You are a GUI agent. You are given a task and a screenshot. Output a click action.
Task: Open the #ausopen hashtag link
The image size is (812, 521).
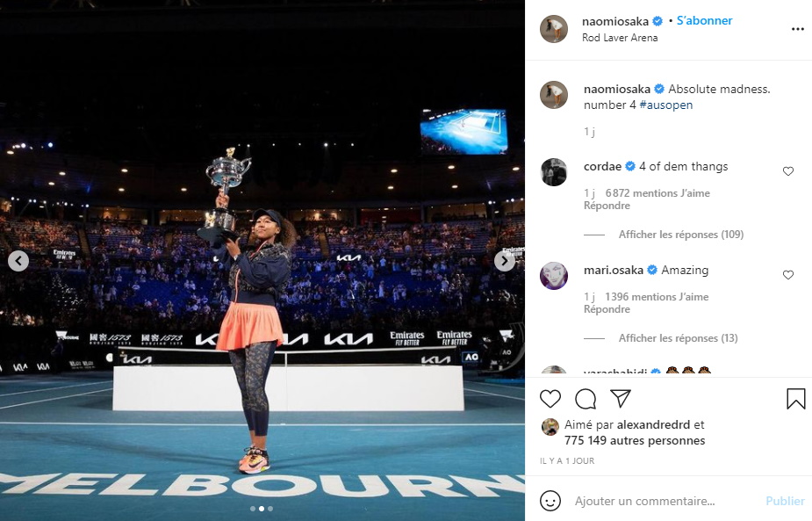(666, 105)
